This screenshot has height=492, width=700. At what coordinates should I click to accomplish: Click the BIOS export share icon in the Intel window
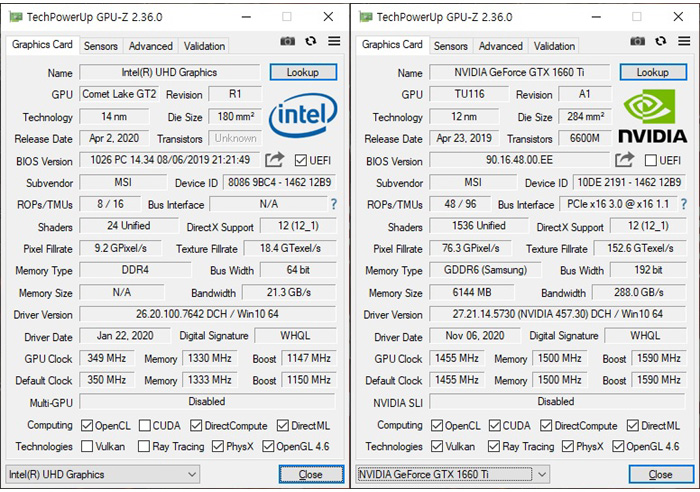pyautogui.click(x=275, y=159)
